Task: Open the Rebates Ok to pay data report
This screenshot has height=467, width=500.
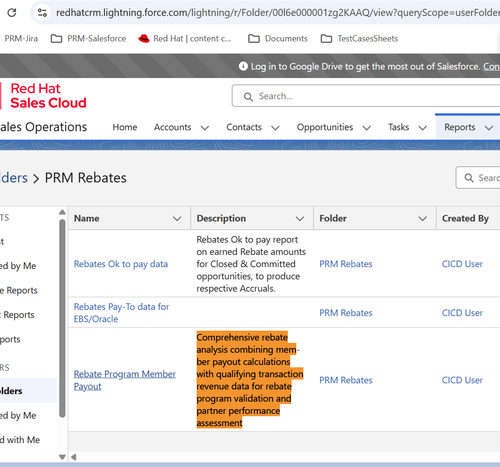Action: [121, 264]
